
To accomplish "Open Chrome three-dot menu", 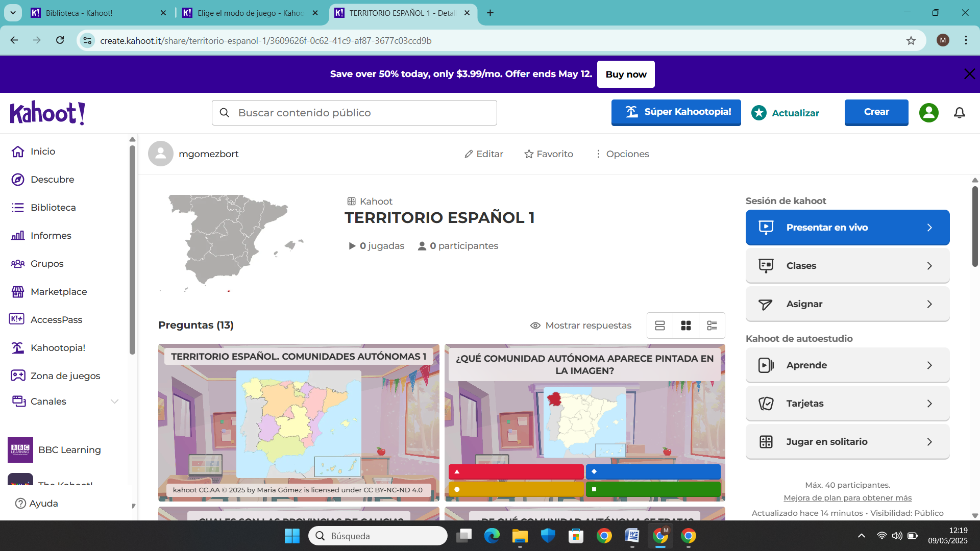I will coord(966,40).
